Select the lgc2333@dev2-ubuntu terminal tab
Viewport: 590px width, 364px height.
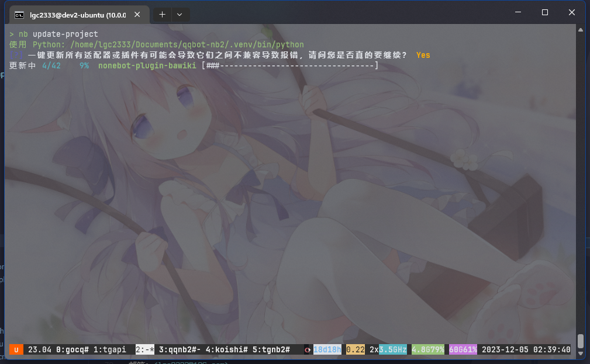point(79,15)
